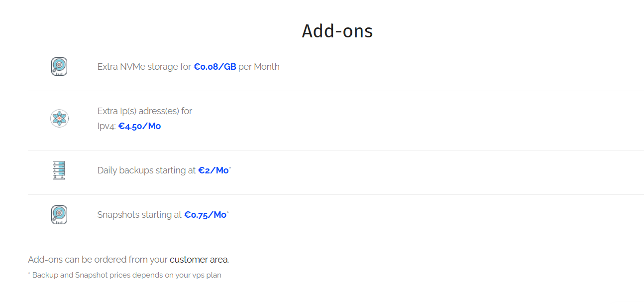
Task: Click the €0.08/GB storage price
Action: pos(215,67)
